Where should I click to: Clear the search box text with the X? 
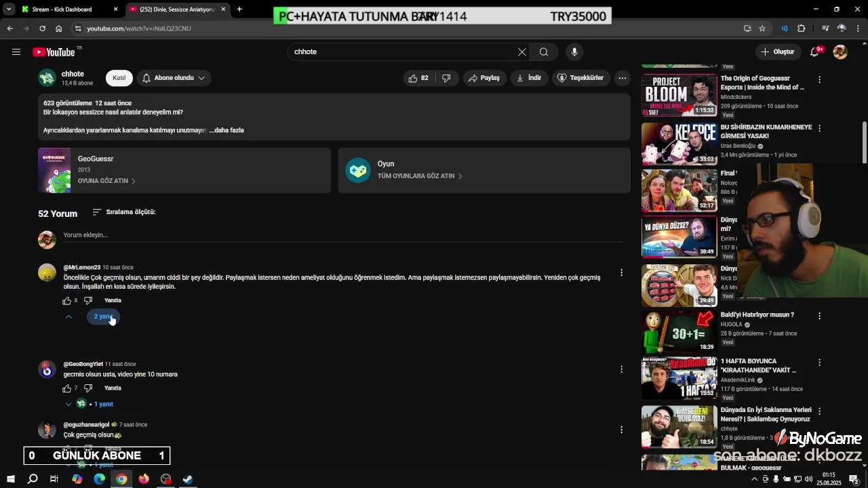(x=522, y=52)
